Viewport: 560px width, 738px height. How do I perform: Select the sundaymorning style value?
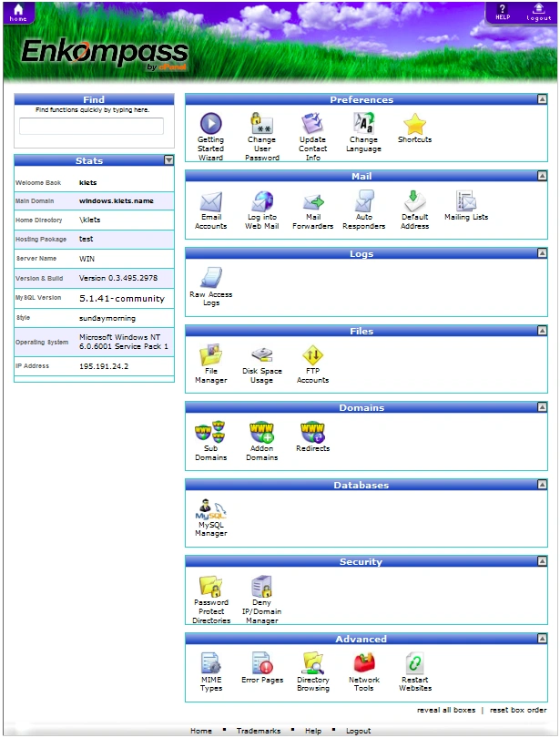107,318
